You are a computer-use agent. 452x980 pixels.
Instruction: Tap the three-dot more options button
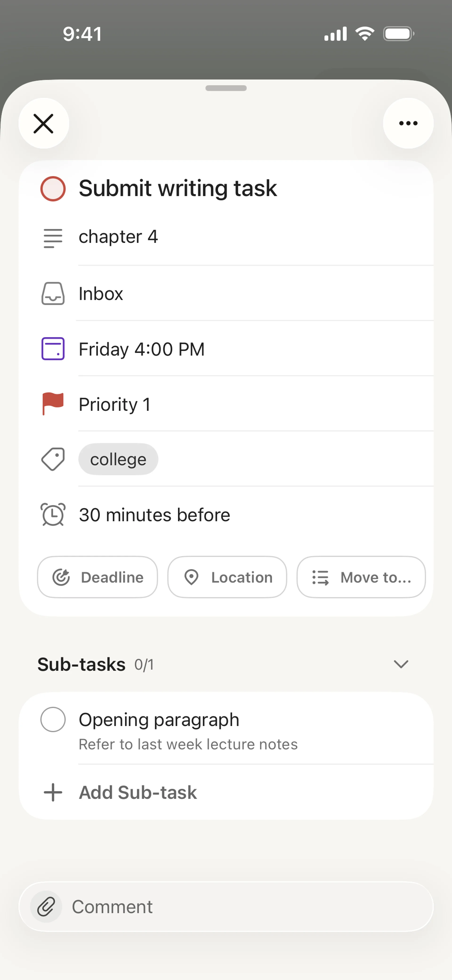tap(408, 123)
